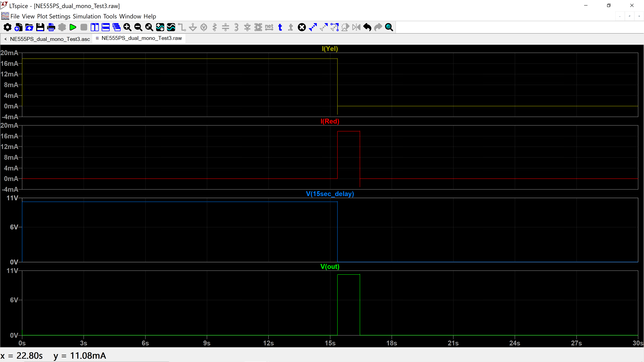
Task: Select the blue Move tool icon
Action: 313,27
